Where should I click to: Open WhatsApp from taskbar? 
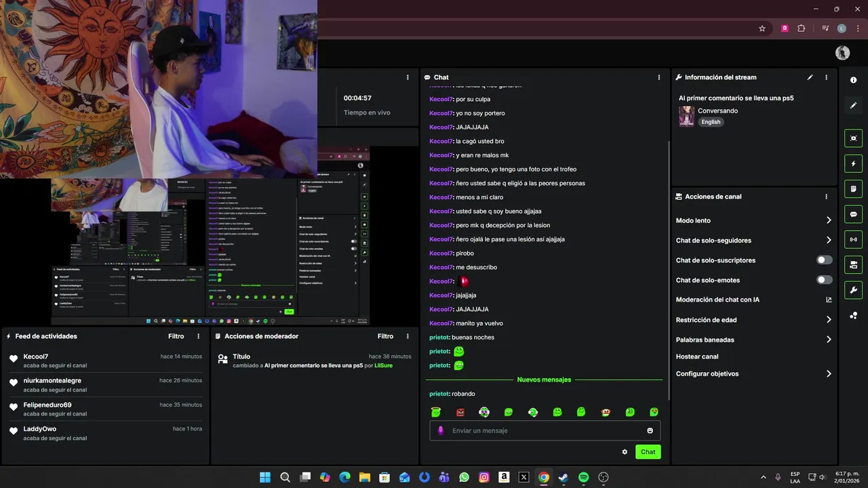(x=464, y=477)
